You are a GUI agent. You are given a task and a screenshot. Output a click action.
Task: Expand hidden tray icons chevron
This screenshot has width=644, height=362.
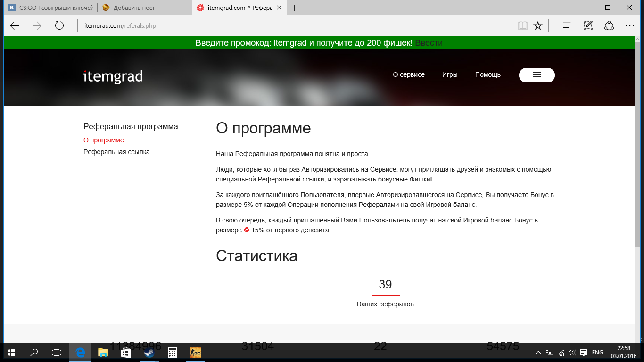point(538,353)
